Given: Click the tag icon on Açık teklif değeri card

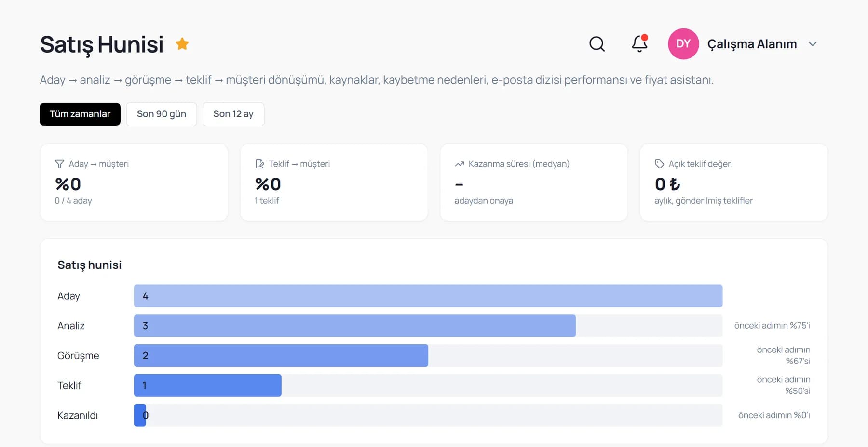Looking at the screenshot, I should (x=659, y=164).
